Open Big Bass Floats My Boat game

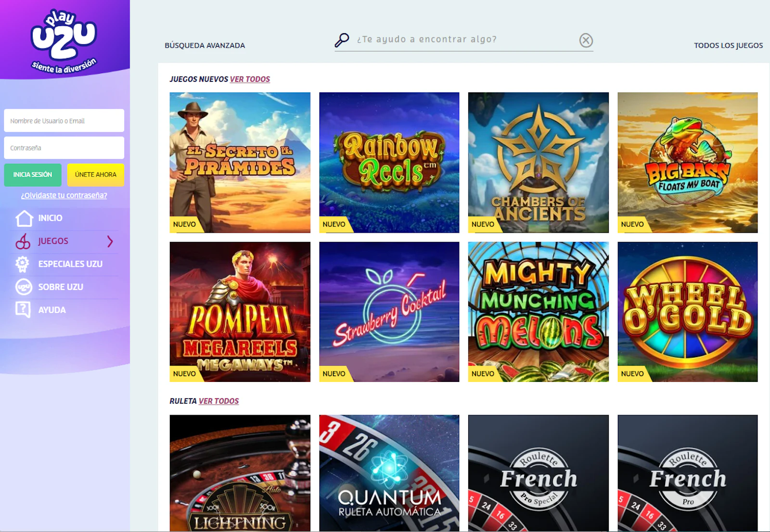point(688,163)
